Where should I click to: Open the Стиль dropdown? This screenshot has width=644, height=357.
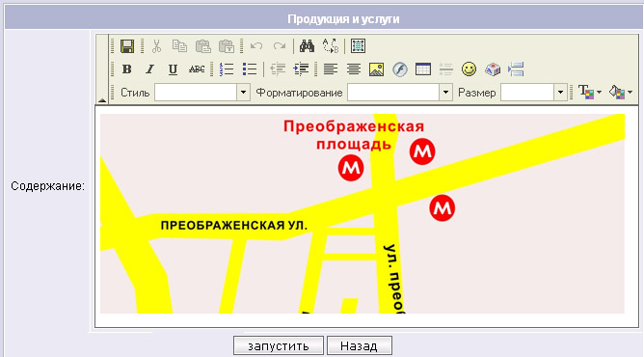point(202,93)
